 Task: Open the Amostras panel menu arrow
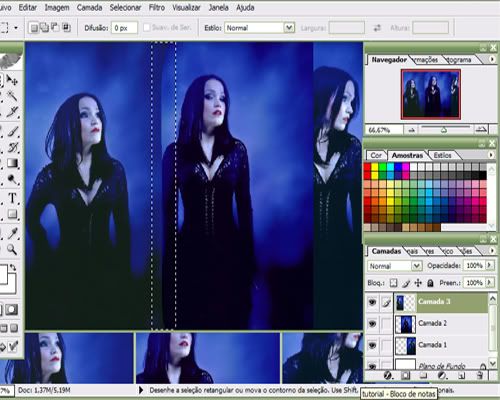(491, 155)
